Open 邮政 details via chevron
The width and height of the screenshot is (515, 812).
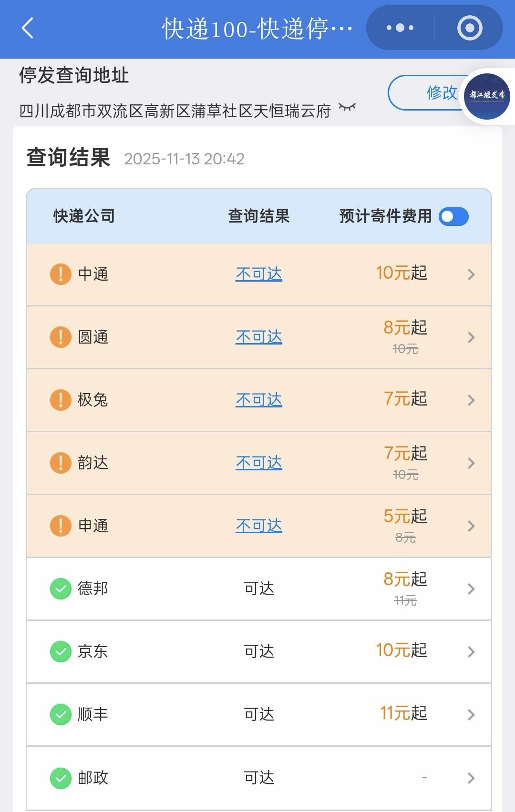point(471,778)
